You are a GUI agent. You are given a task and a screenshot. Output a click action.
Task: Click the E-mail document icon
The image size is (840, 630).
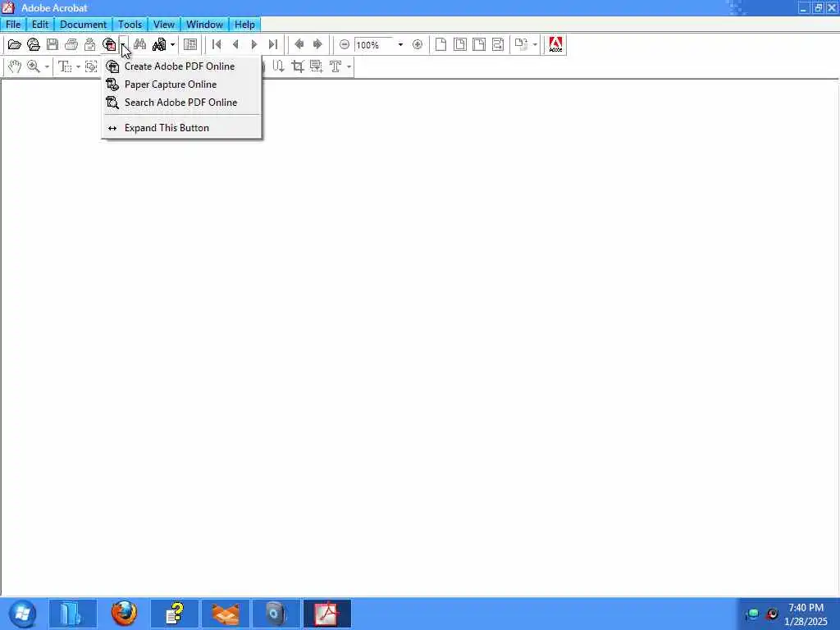(x=90, y=45)
